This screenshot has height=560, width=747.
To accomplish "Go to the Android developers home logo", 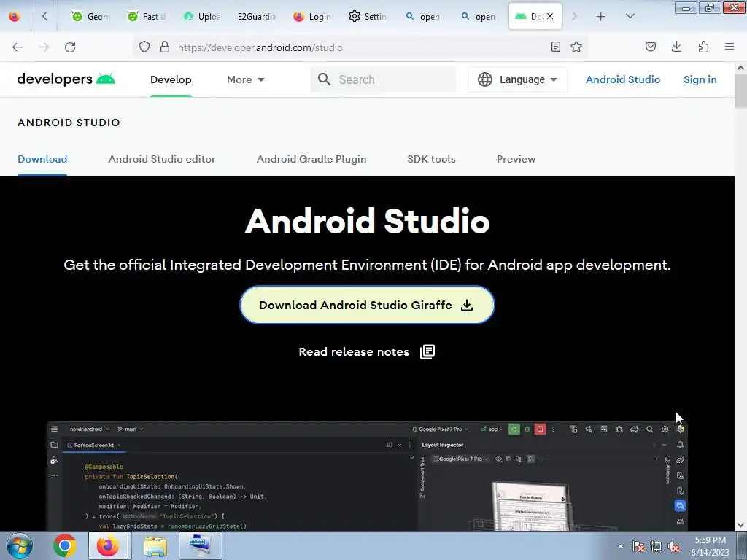I will coord(66,79).
